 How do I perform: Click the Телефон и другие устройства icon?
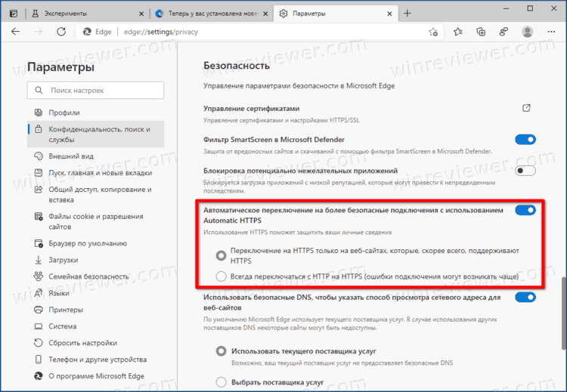pyautogui.click(x=39, y=360)
